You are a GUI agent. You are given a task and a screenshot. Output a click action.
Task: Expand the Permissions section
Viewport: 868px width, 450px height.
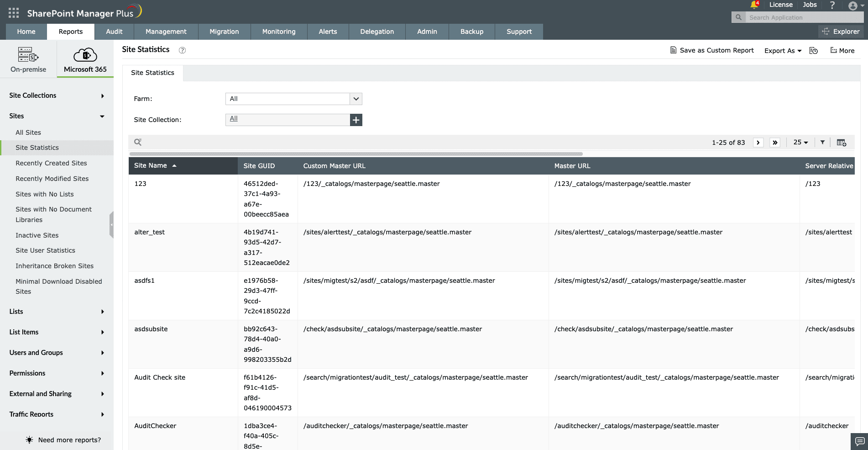(x=57, y=373)
